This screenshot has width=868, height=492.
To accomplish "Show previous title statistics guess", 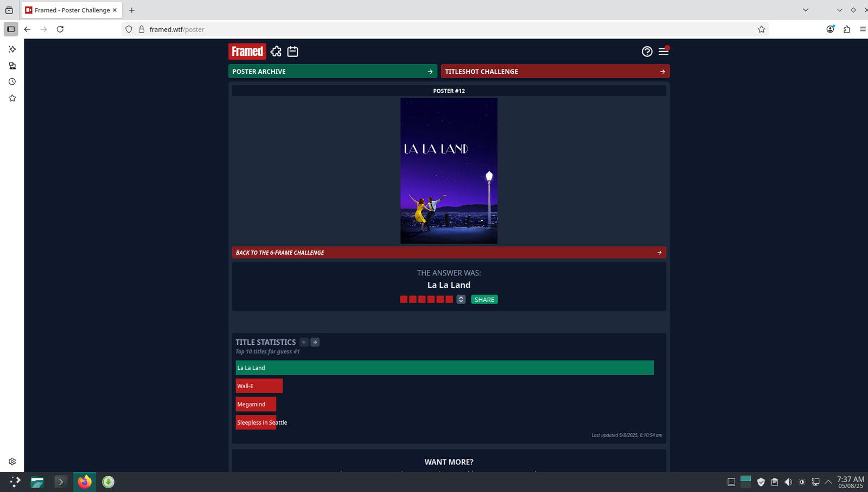I will (x=304, y=342).
